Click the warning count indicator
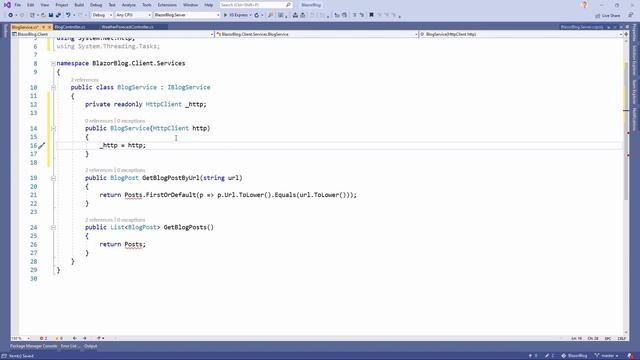 click(x=59, y=338)
